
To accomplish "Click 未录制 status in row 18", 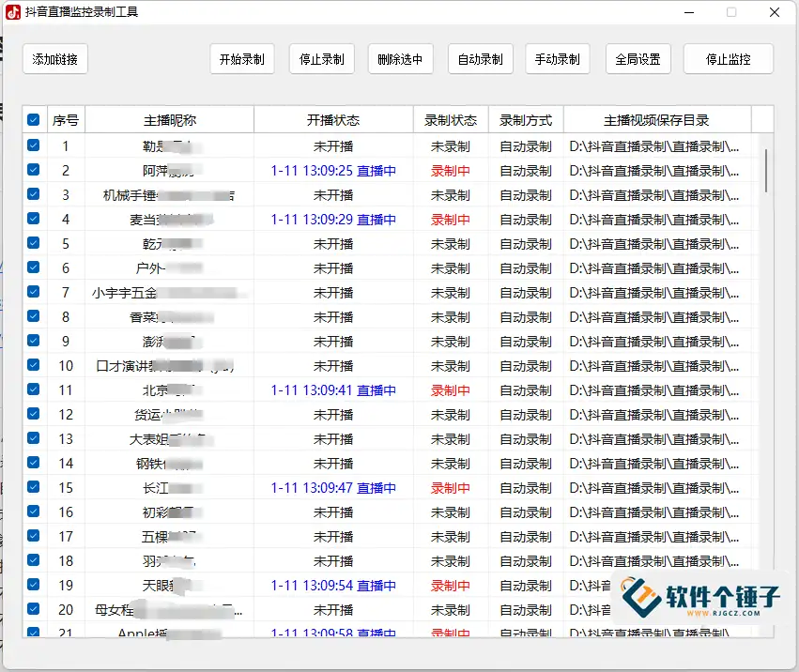I will [451, 561].
